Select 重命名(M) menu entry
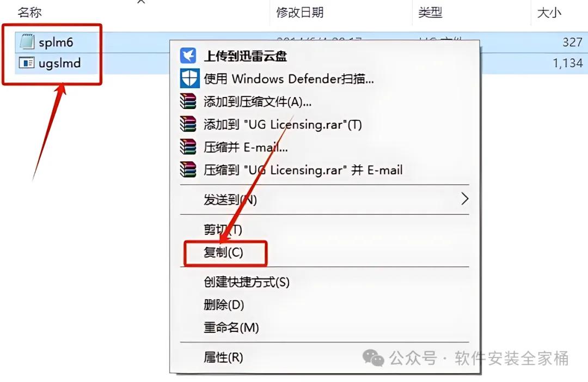 (231, 328)
